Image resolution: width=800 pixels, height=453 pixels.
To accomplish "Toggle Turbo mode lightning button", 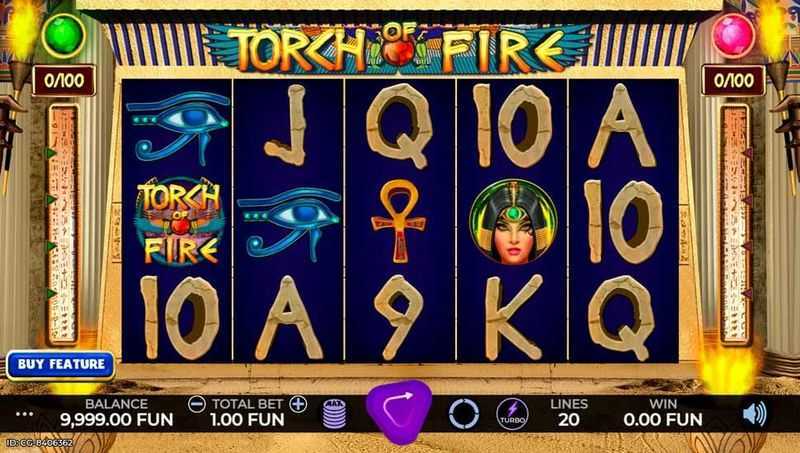I will point(512,414).
